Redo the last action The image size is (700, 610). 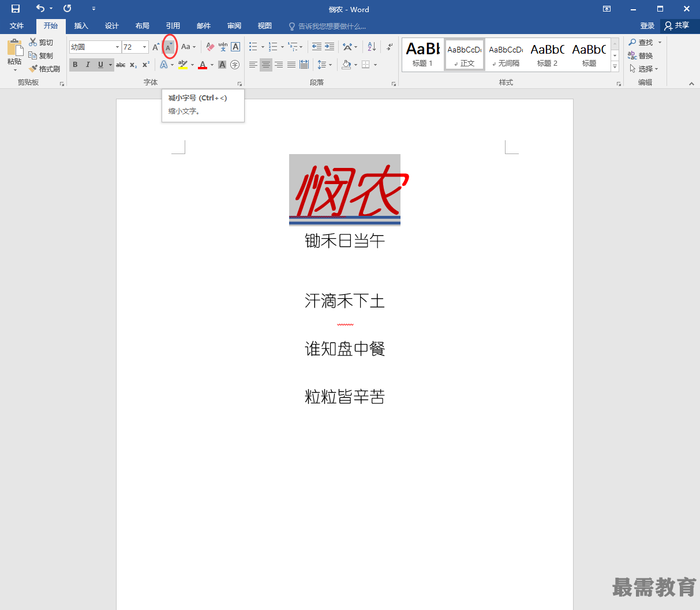(x=68, y=9)
